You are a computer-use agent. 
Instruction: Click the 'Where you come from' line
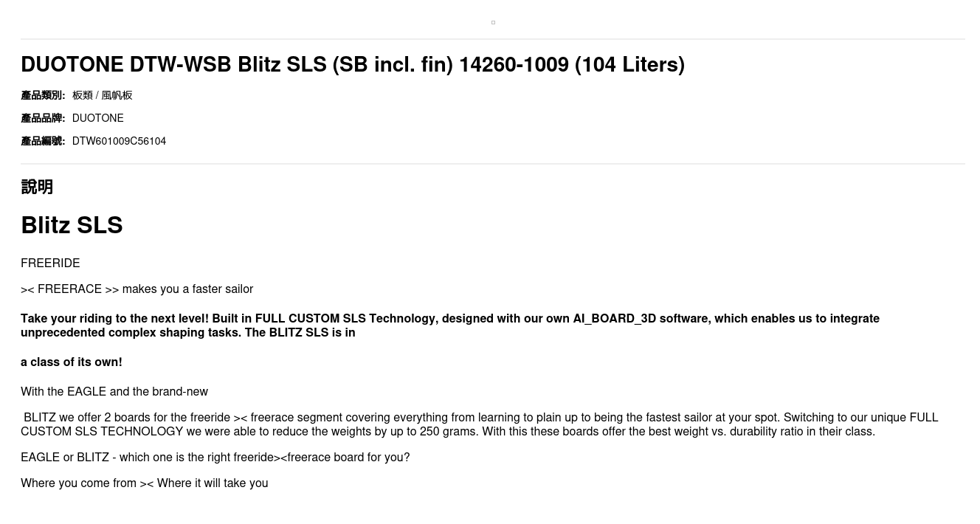click(x=144, y=483)
